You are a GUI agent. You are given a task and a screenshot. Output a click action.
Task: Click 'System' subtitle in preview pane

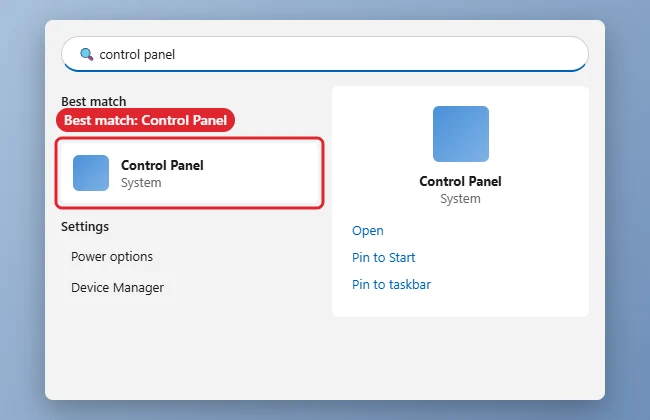[460, 199]
